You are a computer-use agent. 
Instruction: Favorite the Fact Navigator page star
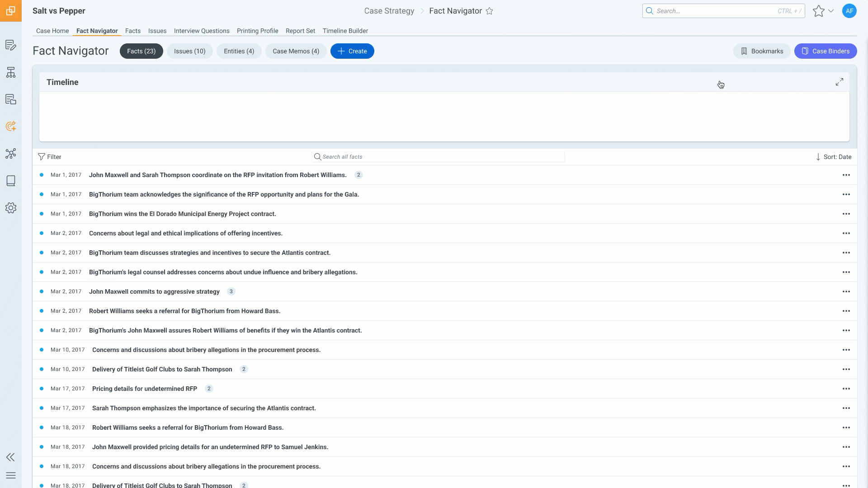tap(489, 11)
